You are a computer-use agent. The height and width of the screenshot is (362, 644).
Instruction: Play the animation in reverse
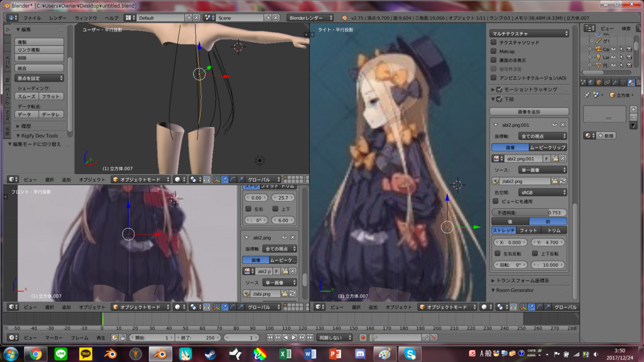coord(286,337)
